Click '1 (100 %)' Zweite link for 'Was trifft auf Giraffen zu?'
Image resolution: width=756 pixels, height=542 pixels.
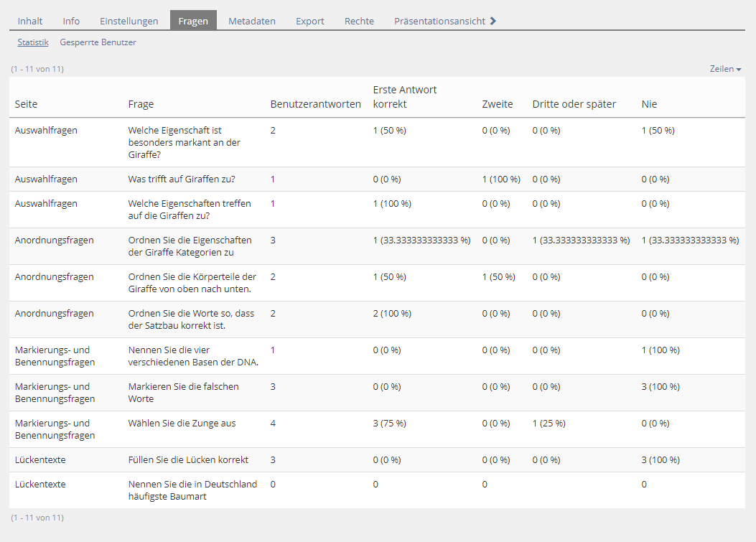(500, 179)
